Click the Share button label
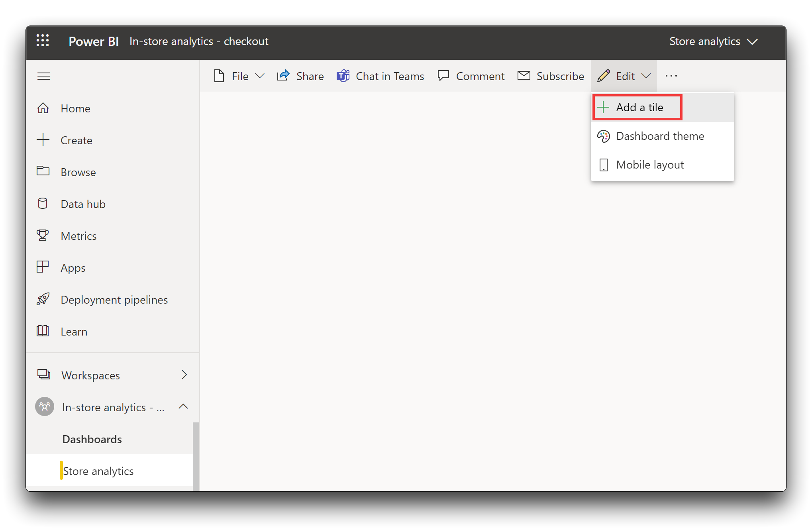The height and width of the screenshot is (530, 812). 310,76
